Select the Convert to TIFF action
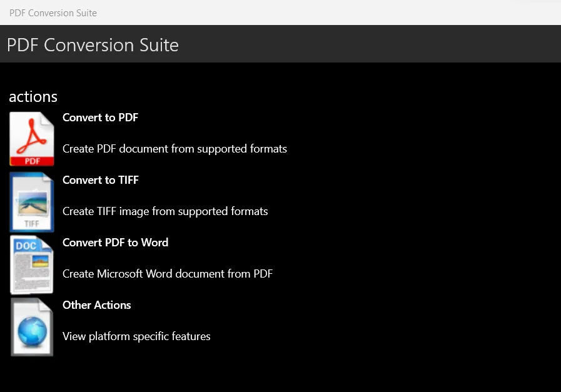561x392 pixels. [x=100, y=180]
